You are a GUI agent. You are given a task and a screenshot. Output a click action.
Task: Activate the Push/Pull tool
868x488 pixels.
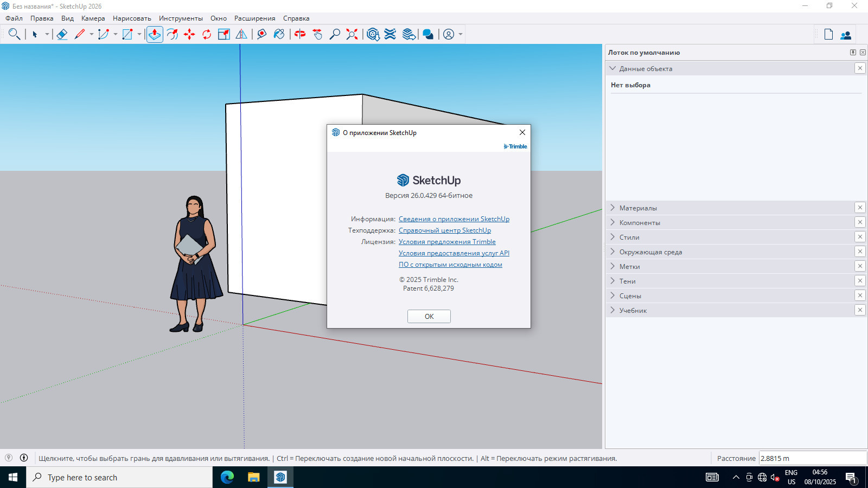click(x=155, y=34)
